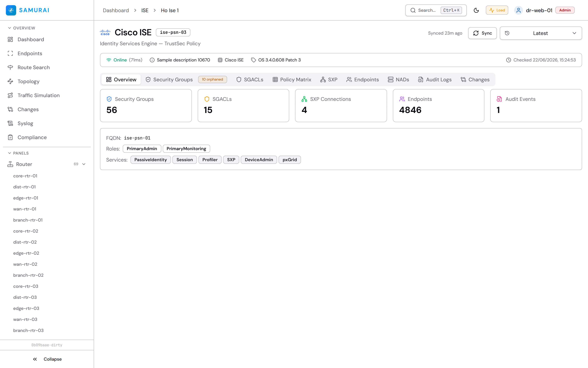Open dist-rtr-01 router panel
588x368 pixels.
25,187
